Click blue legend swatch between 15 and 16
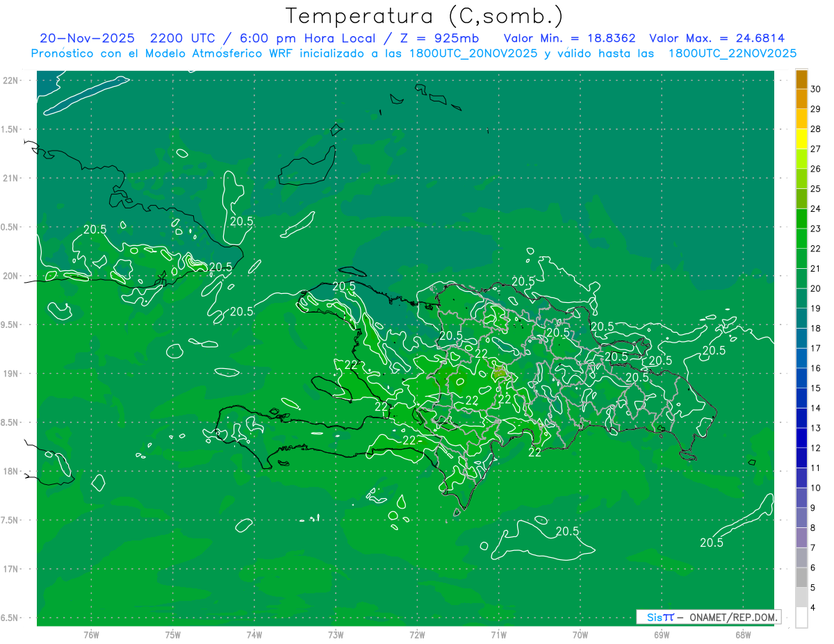834x644 pixels. (801, 379)
